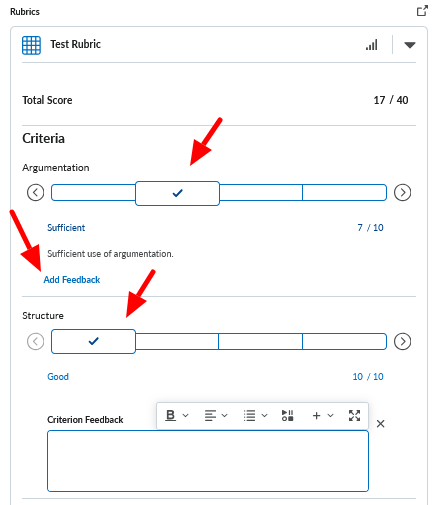The width and height of the screenshot is (435, 505).
Task: Toggle fullscreen editor icon
Action: click(354, 415)
